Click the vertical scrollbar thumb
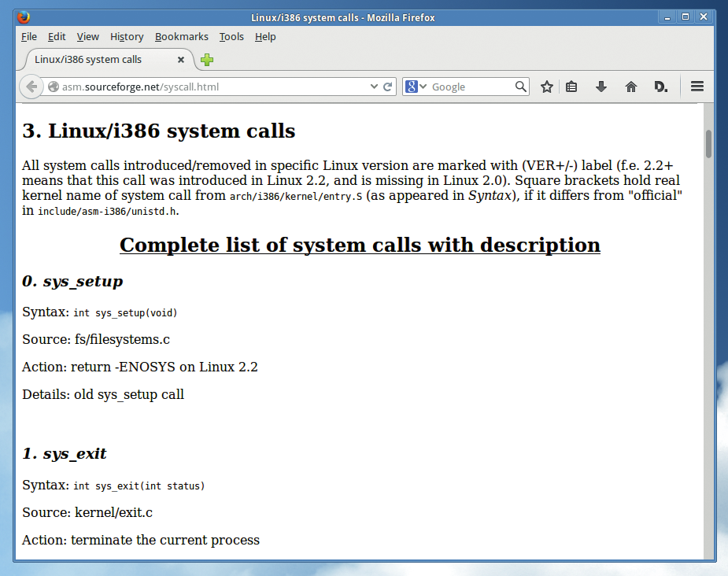 point(708,144)
